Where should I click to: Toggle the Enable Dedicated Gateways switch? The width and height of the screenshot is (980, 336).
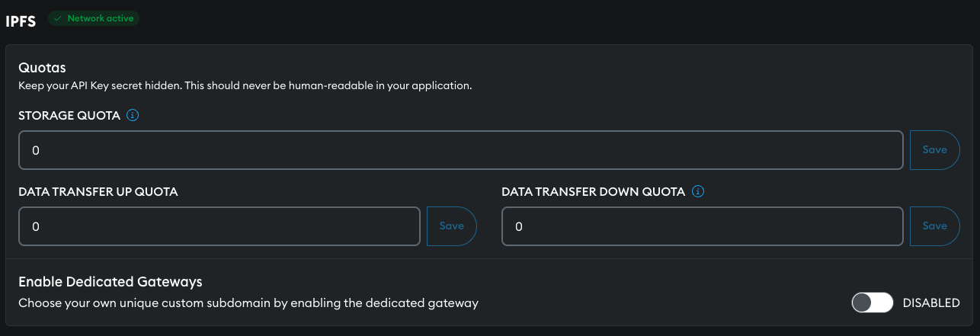click(872, 303)
